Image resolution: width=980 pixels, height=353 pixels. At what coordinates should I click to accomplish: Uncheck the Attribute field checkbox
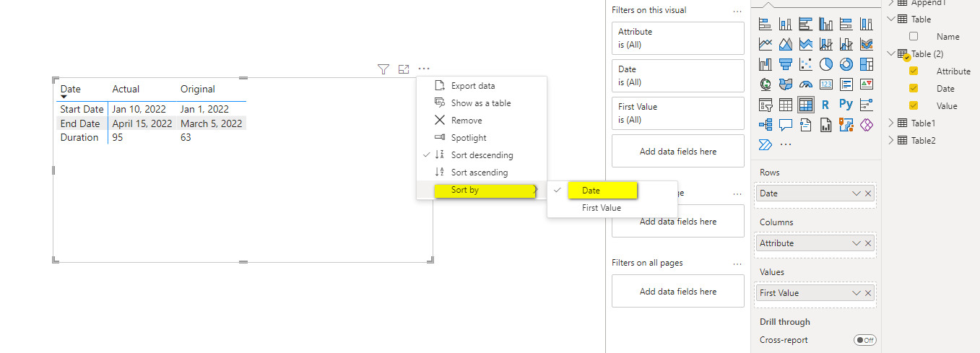click(914, 71)
